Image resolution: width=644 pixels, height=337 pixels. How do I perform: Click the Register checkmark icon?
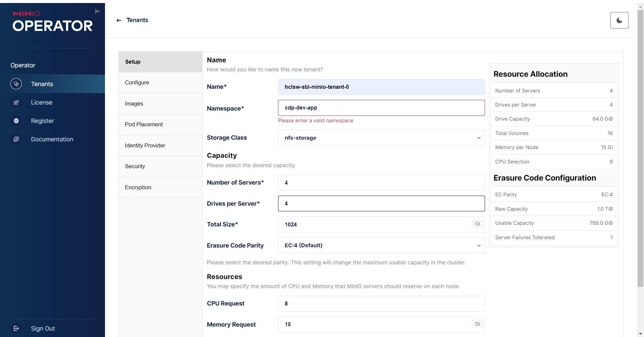16,121
